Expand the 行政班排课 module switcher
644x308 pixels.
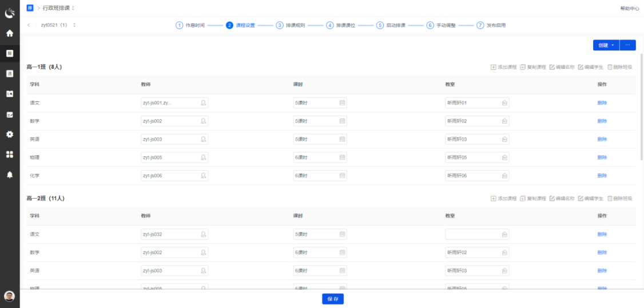click(x=73, y=8)
